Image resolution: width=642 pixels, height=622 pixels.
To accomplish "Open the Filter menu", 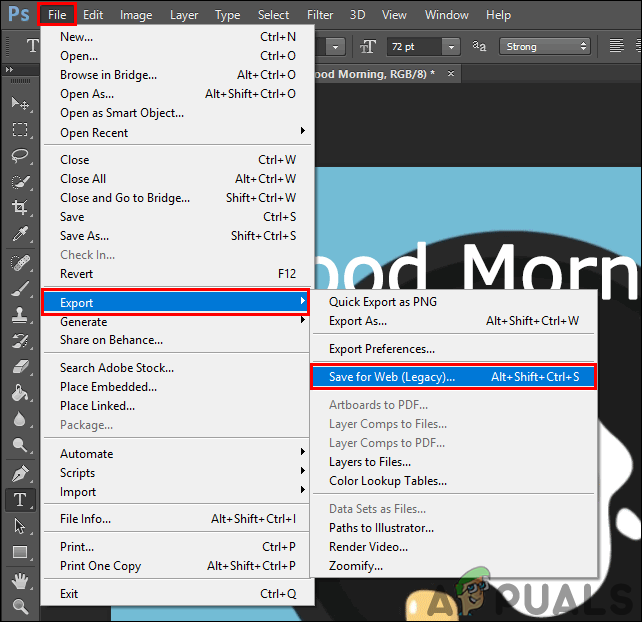I will click(x=320, y=15).
